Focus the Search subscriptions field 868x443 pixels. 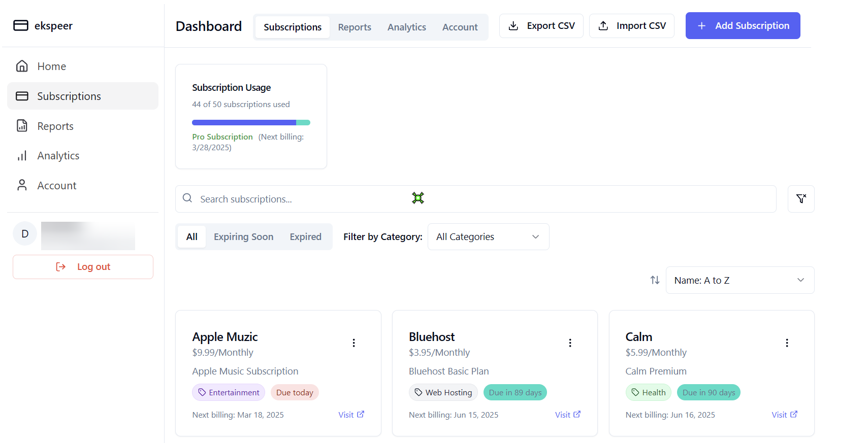[476, 199]
